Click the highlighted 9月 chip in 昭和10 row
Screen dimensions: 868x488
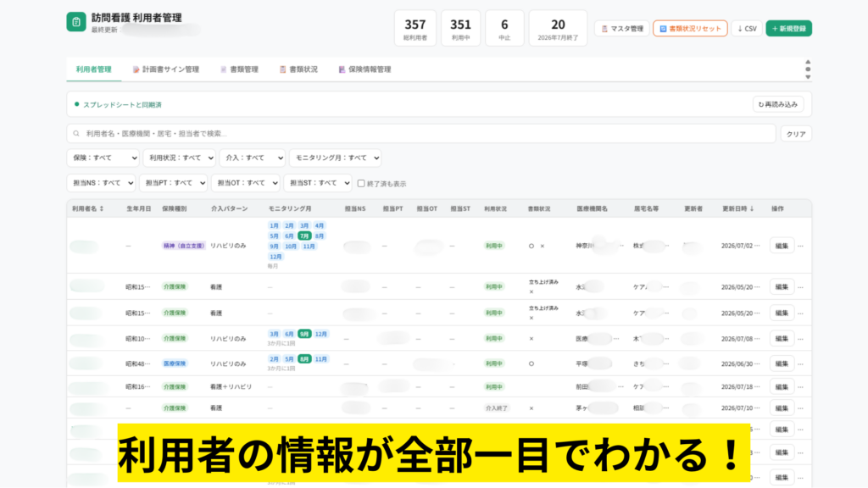304,334
